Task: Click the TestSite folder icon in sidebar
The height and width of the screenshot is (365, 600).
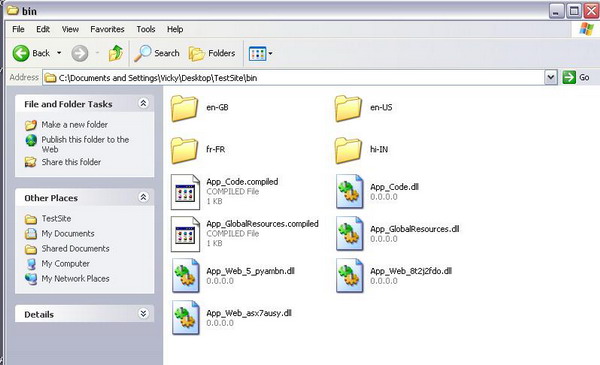Action: (x=31, y=219)
